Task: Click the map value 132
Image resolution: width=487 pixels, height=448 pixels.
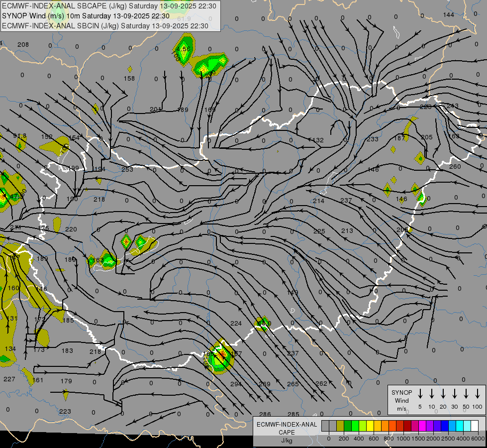Action: 318,140
